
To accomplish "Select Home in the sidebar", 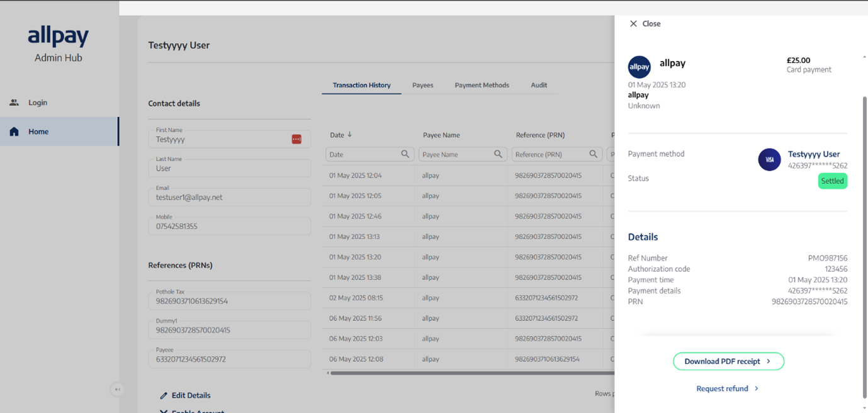I will pyautogui.click(x=59, y=132).
